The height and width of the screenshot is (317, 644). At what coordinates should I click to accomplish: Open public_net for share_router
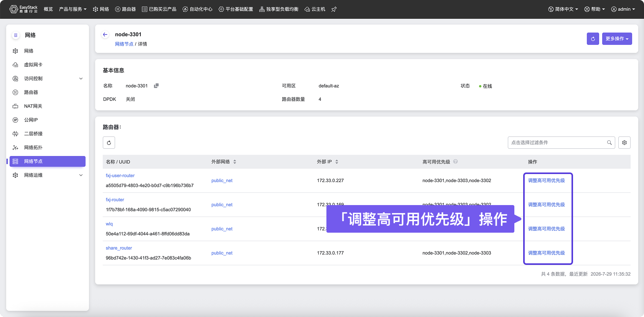(x=222, y=253)
